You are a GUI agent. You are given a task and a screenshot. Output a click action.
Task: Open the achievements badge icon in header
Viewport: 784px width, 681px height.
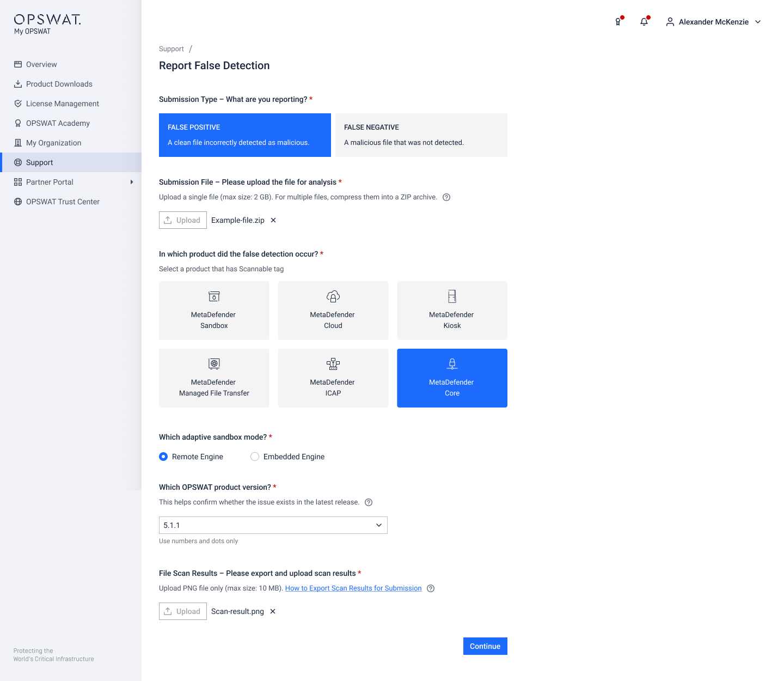tap(618, 22)
